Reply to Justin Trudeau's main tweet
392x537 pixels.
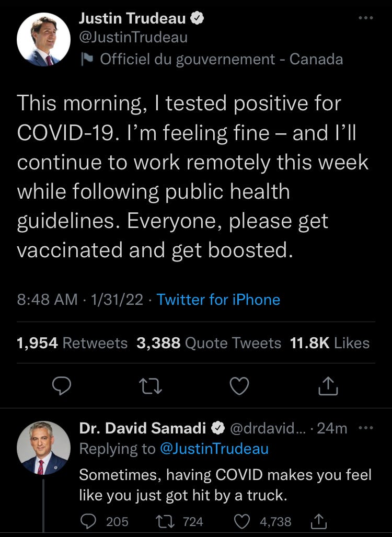[x=62, y=386]
